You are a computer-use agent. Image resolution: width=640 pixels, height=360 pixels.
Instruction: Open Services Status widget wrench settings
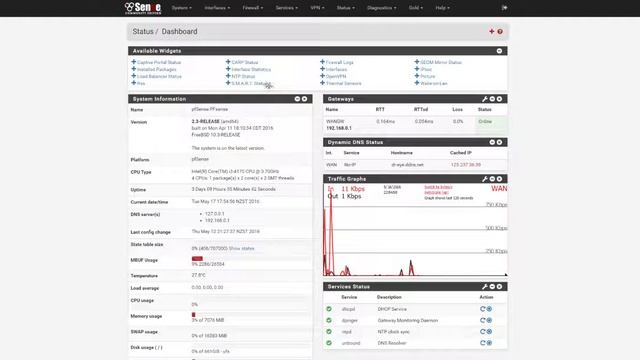point(485,287)
